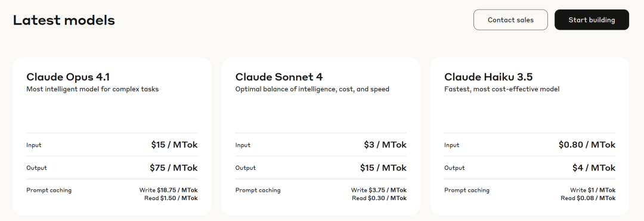Click Opus 4.1 output price $75 / MTok

click(x=174, y=168)
